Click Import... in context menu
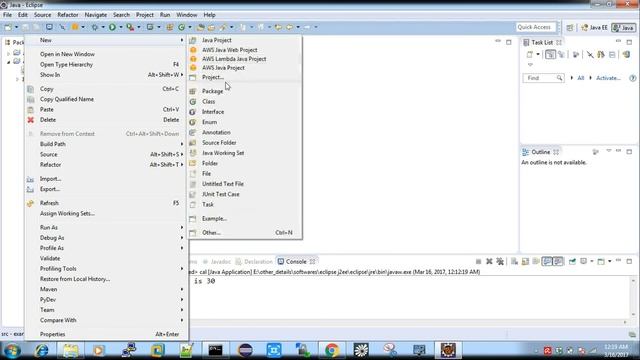Screen dimensions: 640x360 coord(106,179)
